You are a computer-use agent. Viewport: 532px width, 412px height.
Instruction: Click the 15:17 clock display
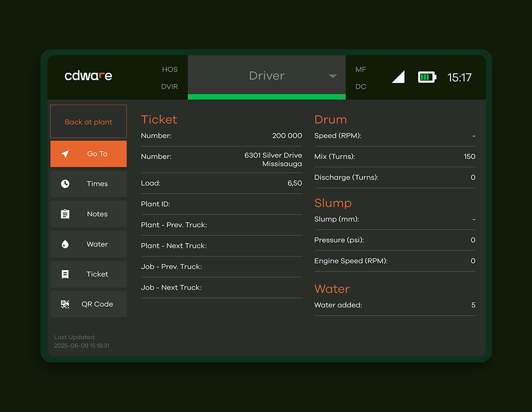point(459,78)
